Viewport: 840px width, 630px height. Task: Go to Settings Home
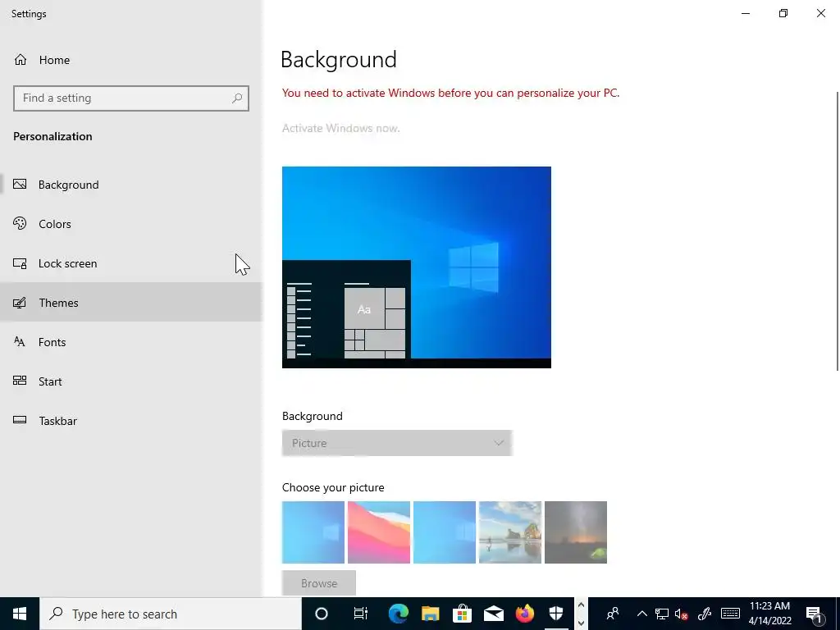click(42, 60)
